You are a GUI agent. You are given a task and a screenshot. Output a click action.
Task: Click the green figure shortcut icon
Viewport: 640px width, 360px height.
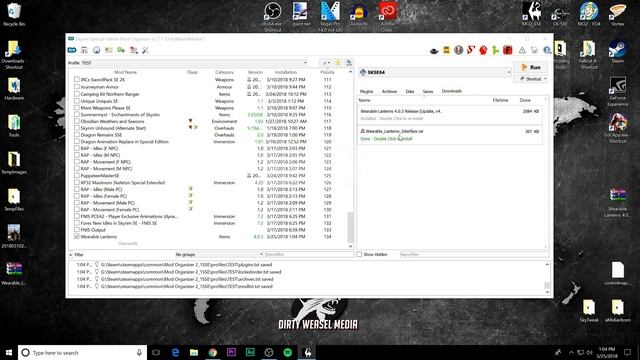496,50
